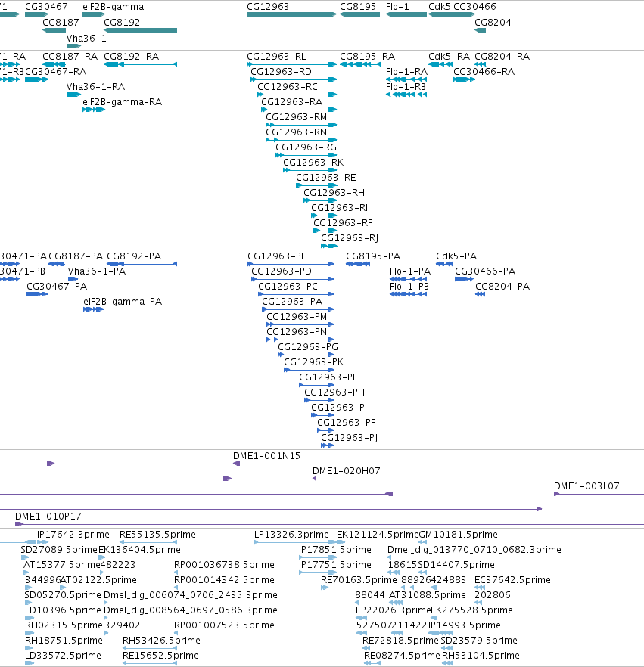Click the CG8204-PA protein
The height and width of the screenshot is (667, 644).
(481, 294)
